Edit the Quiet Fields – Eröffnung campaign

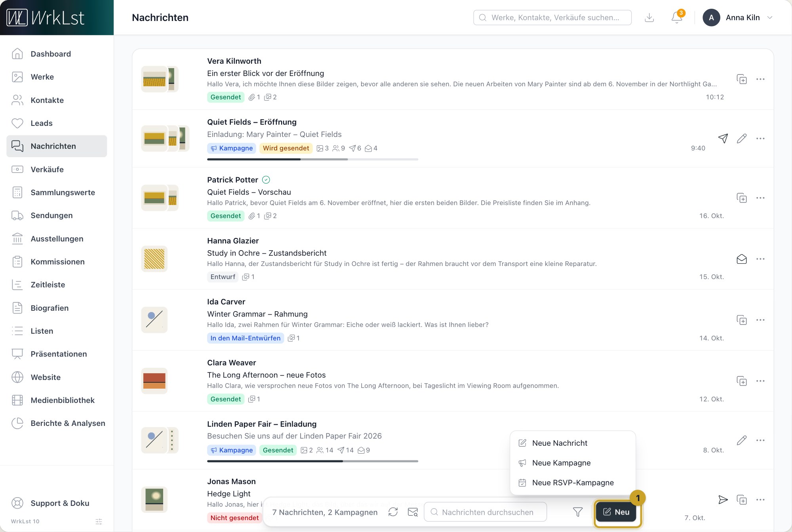point(742,139)
